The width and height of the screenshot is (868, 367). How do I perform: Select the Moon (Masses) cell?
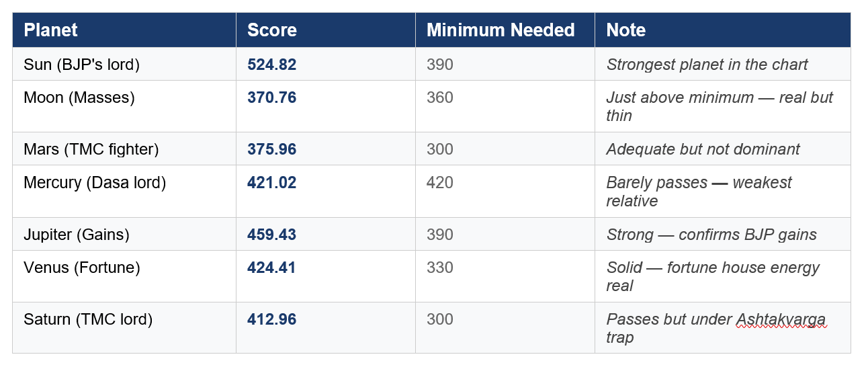[x=79, y=97]
